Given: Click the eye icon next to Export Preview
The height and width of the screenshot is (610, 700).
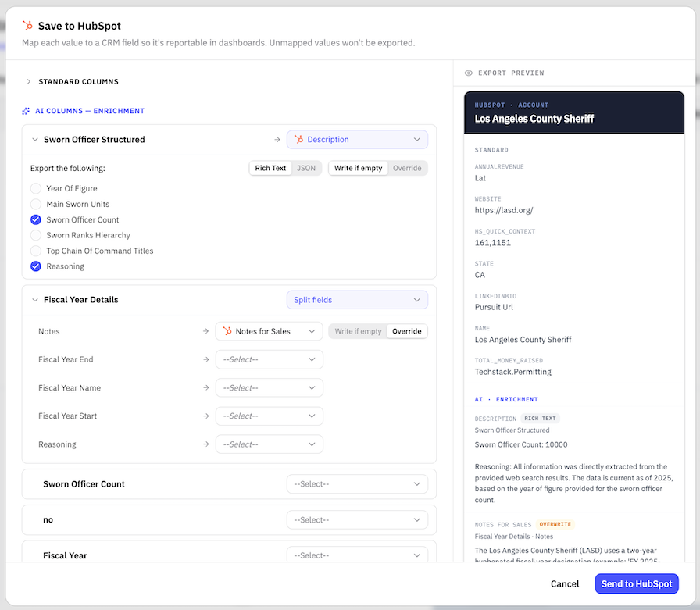Looking at the screenshot, I should (468, 73).
